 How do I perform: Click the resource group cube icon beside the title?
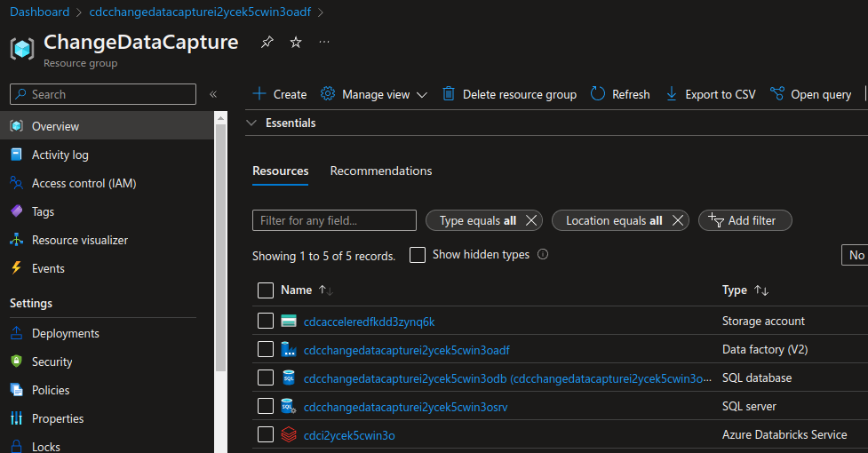(22, 49)
